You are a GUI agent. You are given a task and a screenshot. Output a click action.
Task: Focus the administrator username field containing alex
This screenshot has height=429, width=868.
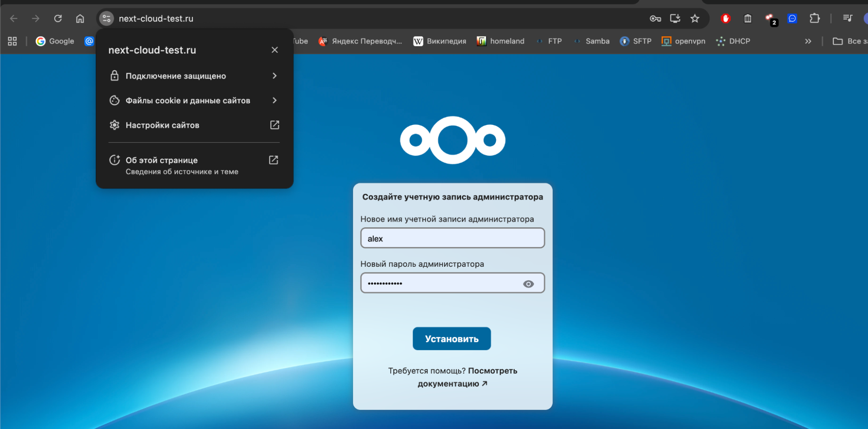pyautogui.click(x=452, y=238)
